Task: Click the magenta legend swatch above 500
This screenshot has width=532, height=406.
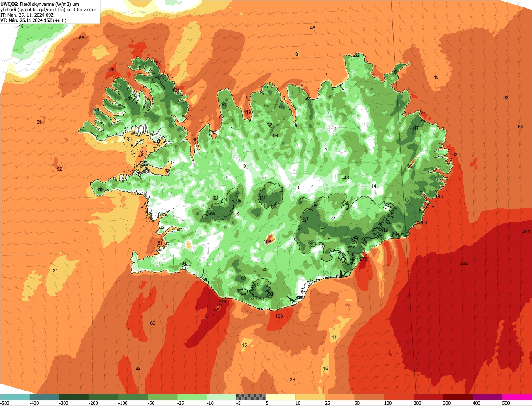Action: pos(517,397)
